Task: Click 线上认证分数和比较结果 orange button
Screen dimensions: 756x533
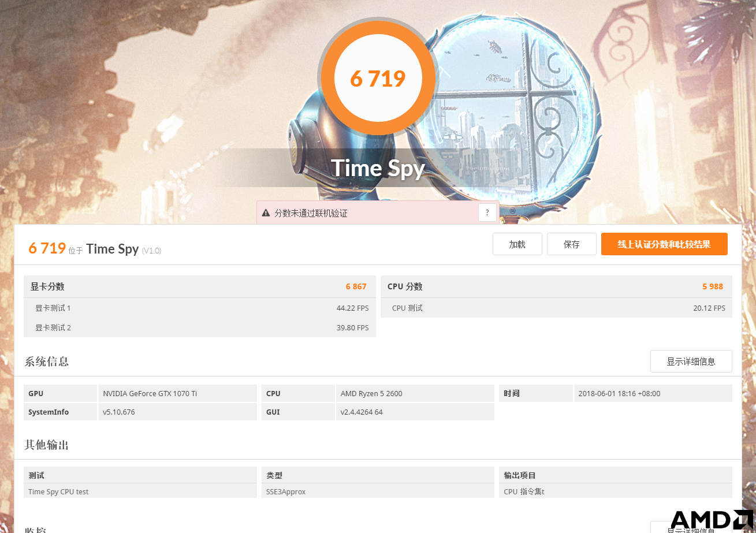Action: pyautogui.click(x=664, y=244)
